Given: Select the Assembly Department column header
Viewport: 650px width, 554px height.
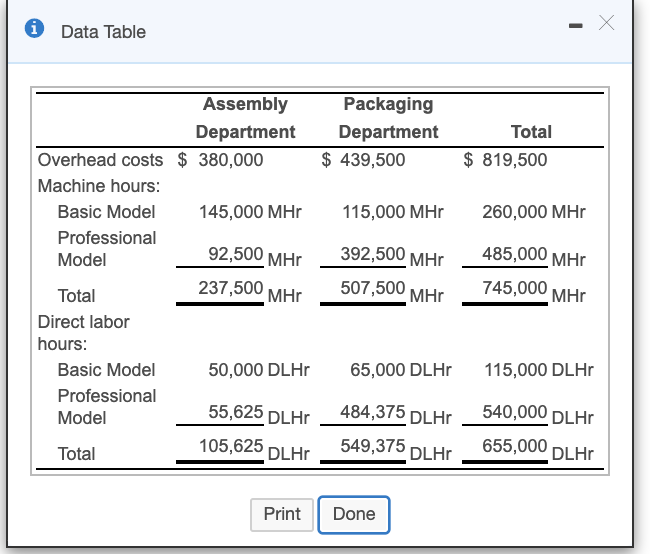Looking at the screenshot, I should point(245,118).
